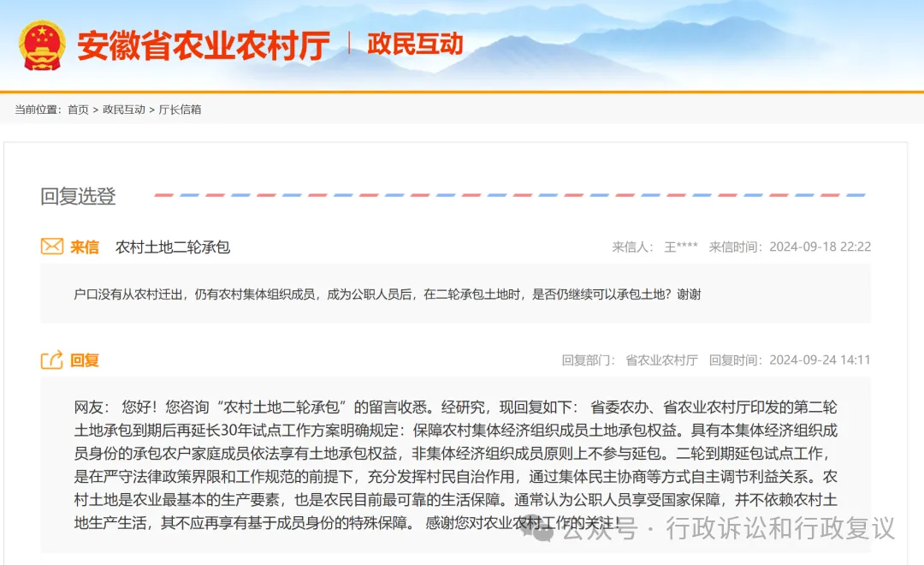
Task: Go to 首页 in the breadcrumb
Action: tap(78, 110)
